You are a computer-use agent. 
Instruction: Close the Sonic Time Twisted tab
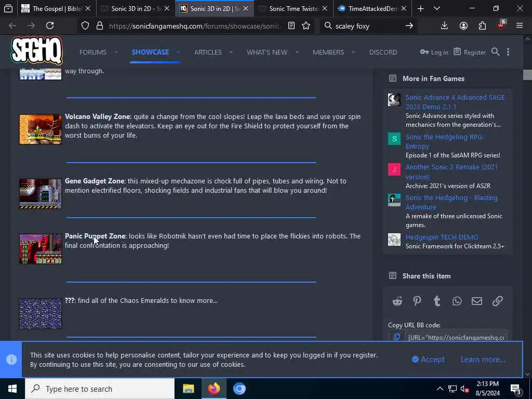click(x=325, y=8)
